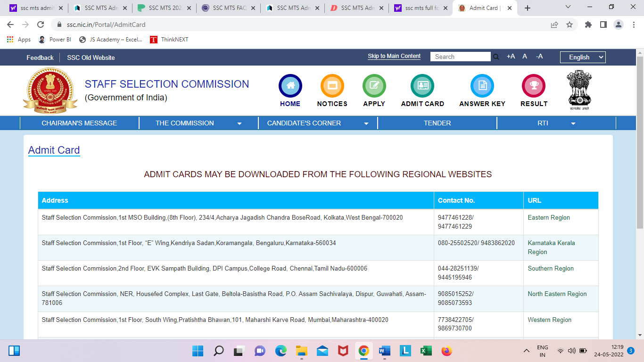
Task: Select the NOTICES icon
Action: [332, 86]
